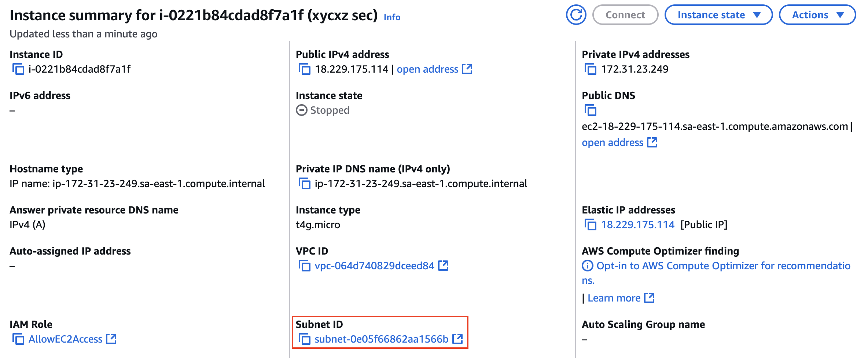Copy the IAM Role name

point(19,339)
